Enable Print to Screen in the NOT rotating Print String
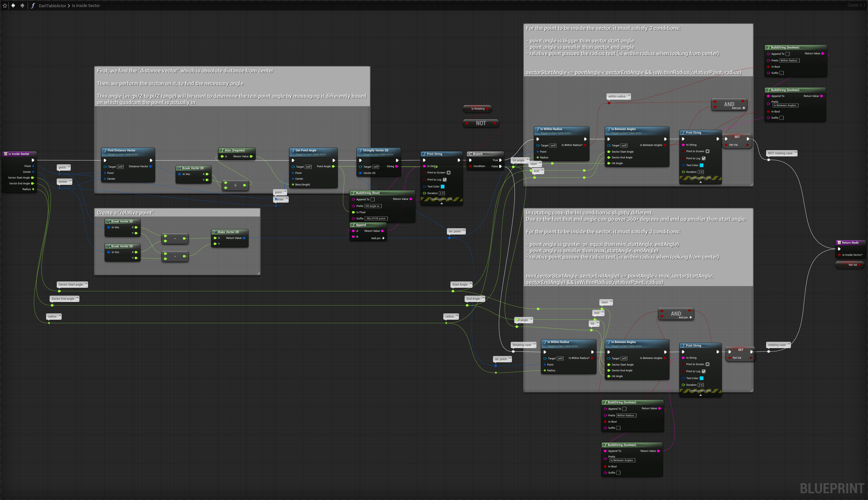Viewport: 868px width, 500px height. (707, 151)
